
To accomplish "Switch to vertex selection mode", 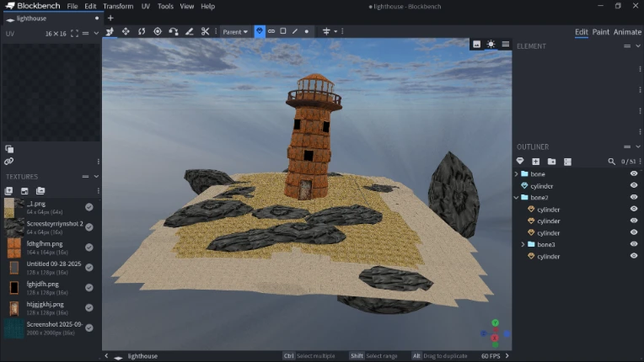I will [306, 31].
